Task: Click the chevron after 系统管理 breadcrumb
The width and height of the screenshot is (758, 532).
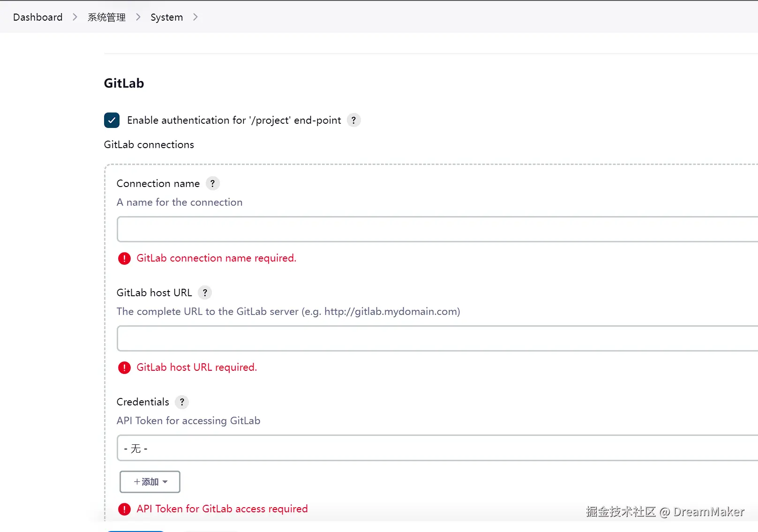Action: 138,17
